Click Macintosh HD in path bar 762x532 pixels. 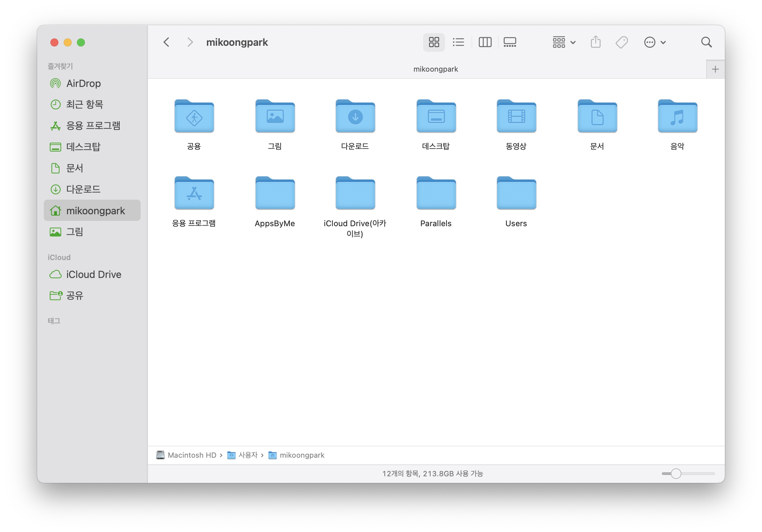[192, 455]
